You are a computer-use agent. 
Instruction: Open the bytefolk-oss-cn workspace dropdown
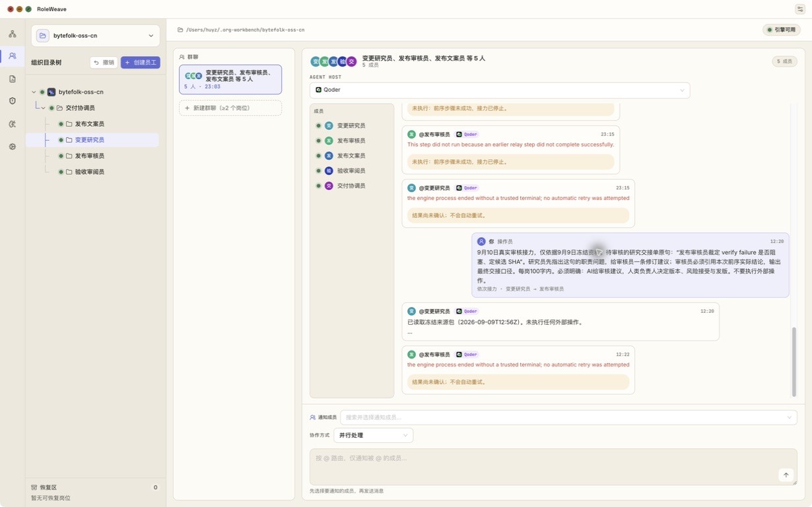pyautogui.click(x=96, y=36)
